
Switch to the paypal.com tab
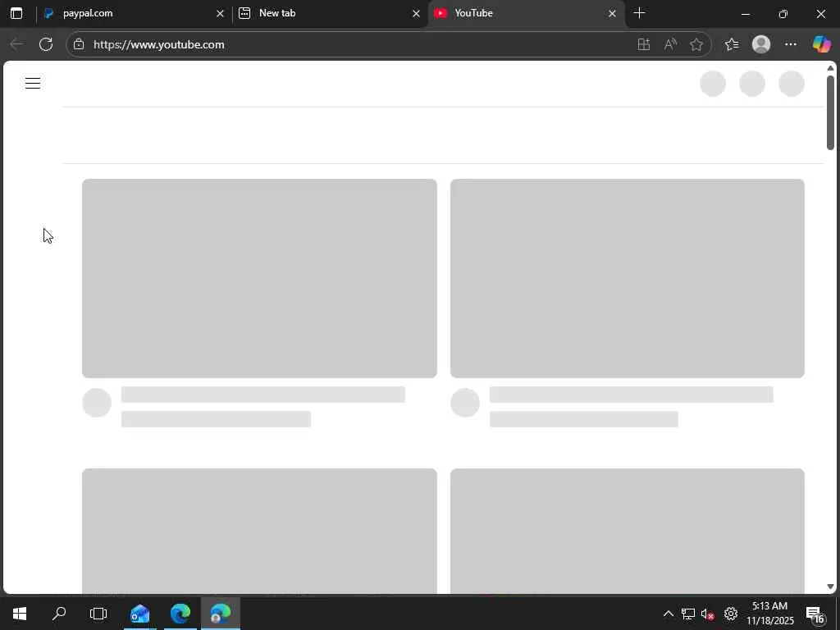tap(134, 13)
